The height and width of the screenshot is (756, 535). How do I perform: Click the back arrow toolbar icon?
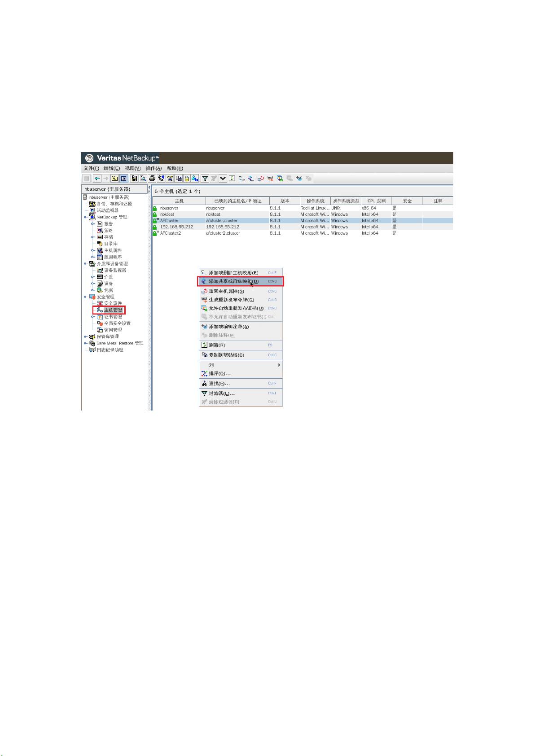97,178
